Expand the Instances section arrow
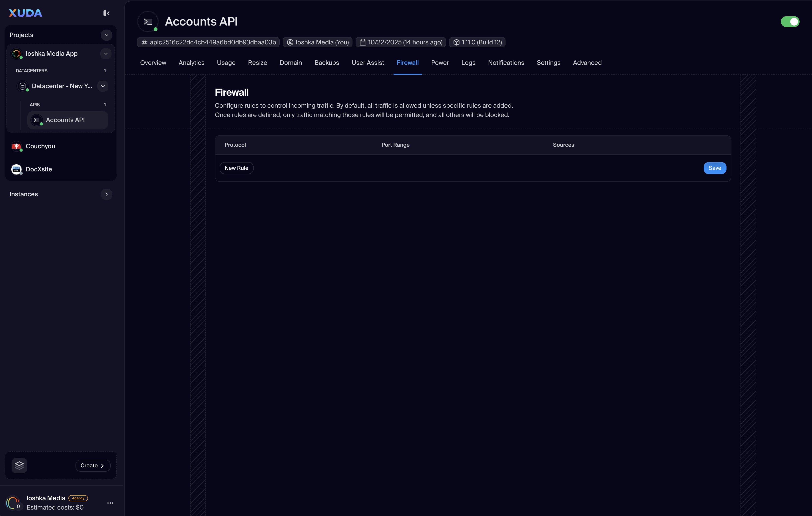 [x=106, y=194]
